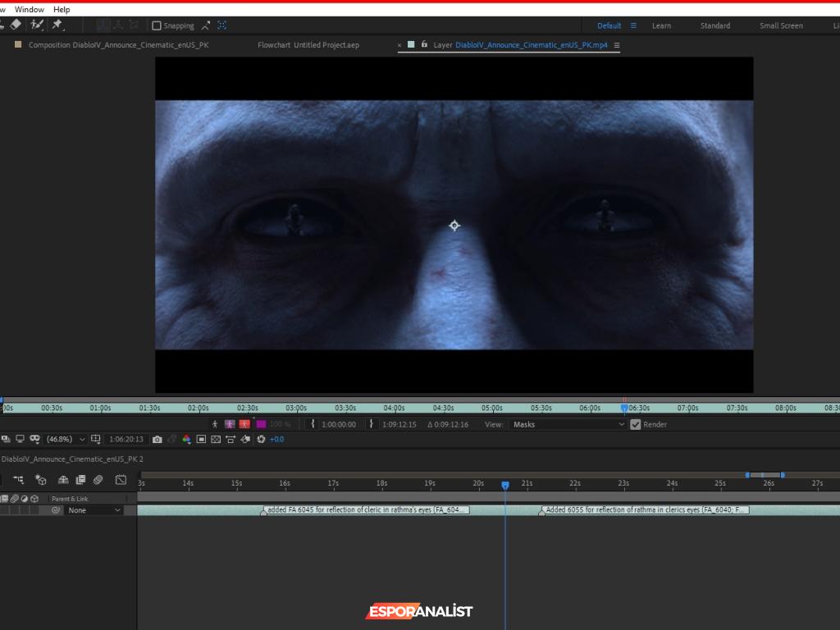840x630 pixels.
Task: Toggle the region of interest icon
Action: [x=201, y=440]
